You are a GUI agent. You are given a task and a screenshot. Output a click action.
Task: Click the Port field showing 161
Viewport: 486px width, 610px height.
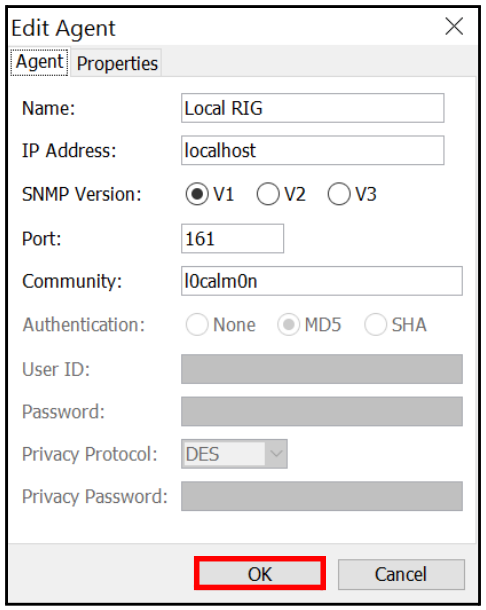[x=232, y=238]
